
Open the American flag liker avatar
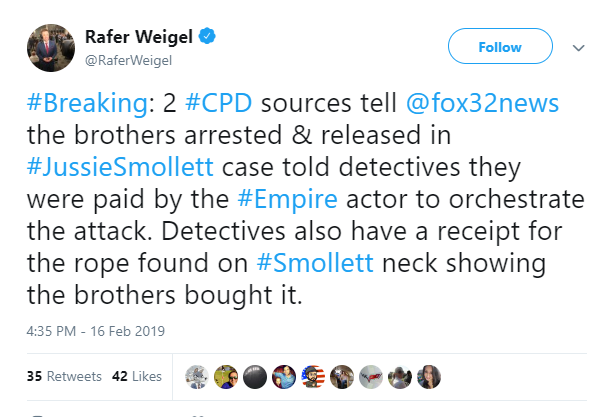(313, 377)
